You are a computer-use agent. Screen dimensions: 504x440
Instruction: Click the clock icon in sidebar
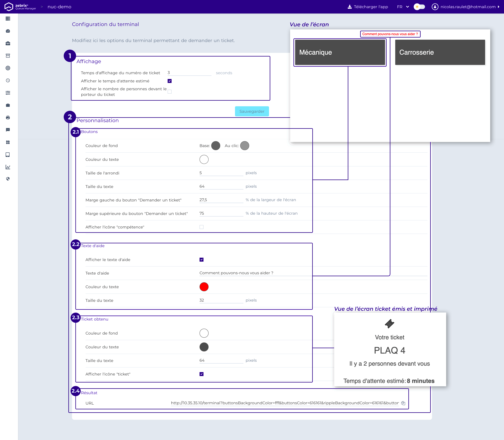(x=8, y=81)
